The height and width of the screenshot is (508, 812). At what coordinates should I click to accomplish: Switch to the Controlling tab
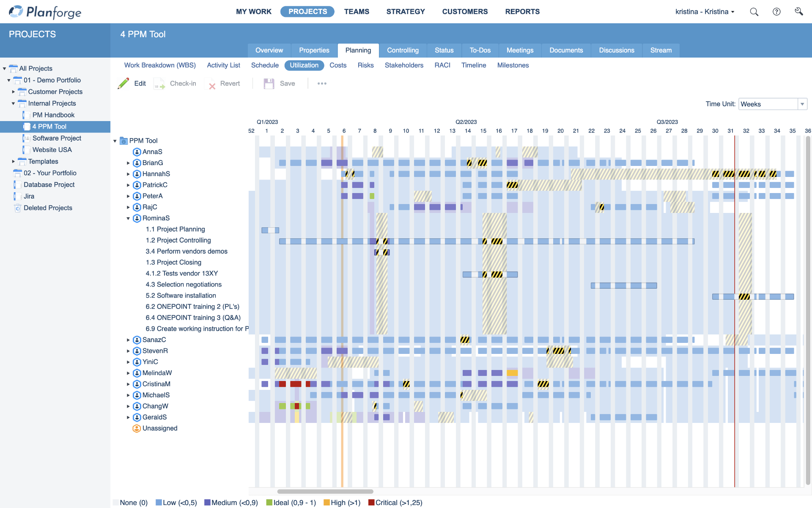tap(403, 50)
